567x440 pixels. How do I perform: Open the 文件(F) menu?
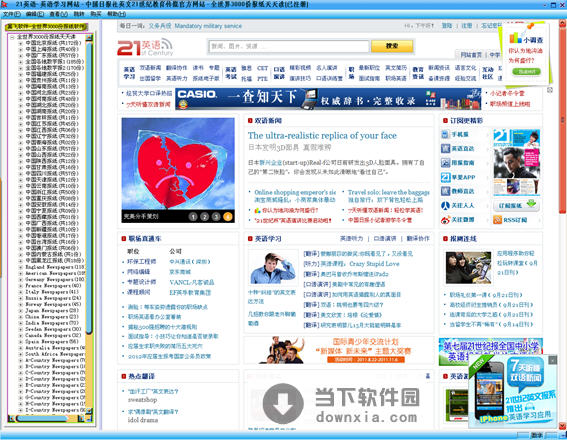[12, 14]
